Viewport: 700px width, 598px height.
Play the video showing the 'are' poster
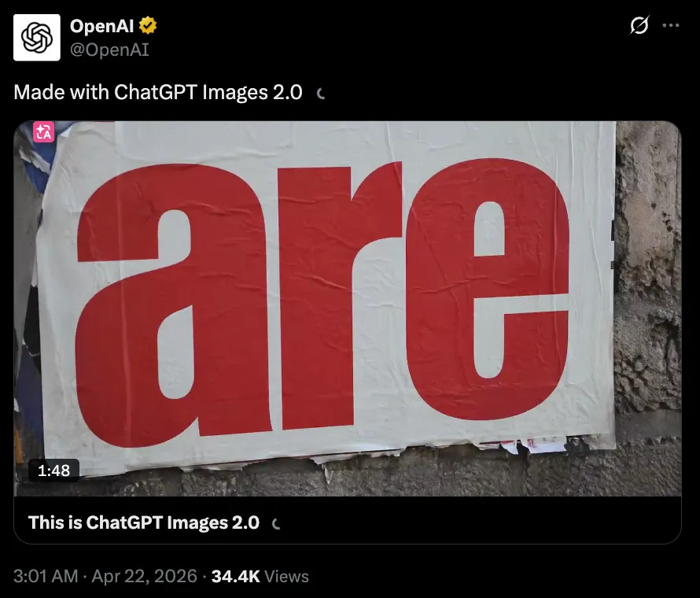tap(348, 308)
